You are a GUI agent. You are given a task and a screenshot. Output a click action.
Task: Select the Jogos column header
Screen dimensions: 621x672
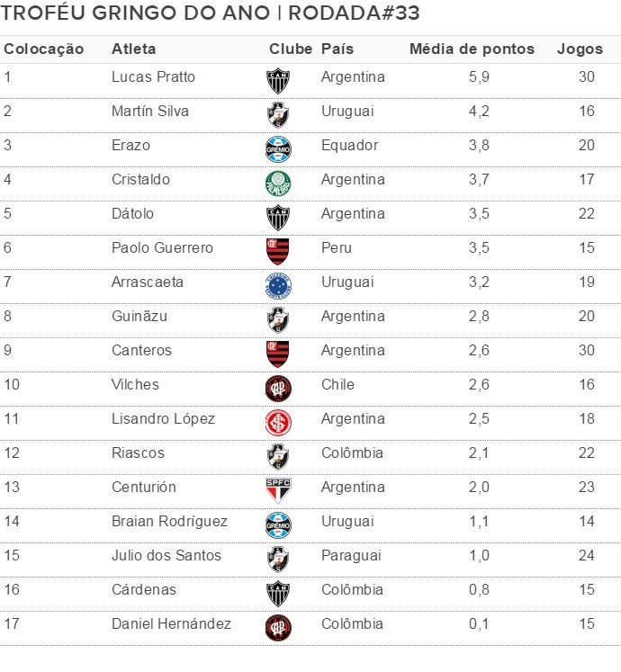click(580, 49)
